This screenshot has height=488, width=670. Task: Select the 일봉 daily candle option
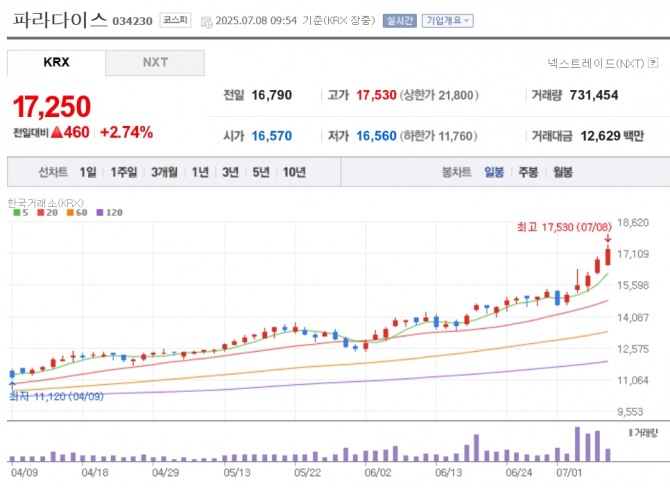point(494,172)
